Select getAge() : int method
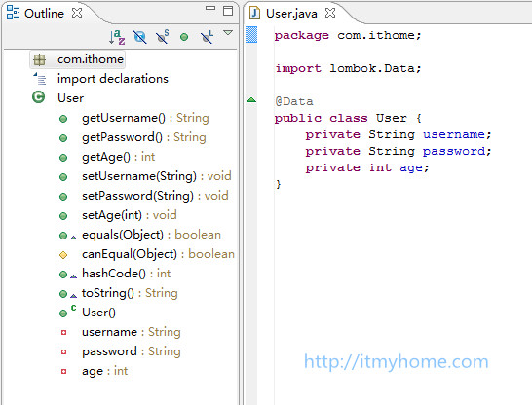The height and width of the screenshot is (405, 532). [119, 157]
